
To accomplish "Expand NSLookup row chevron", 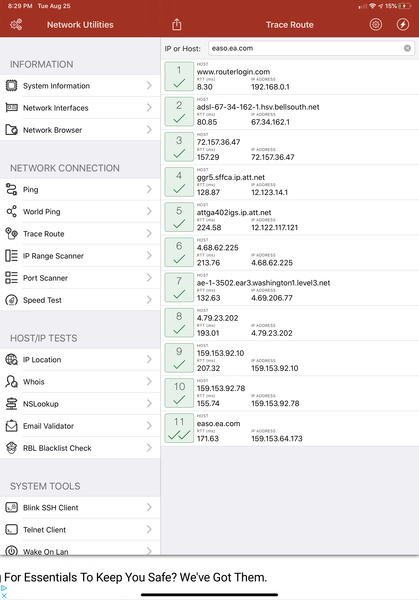I will pyautogui.click(x=149, y=403).
